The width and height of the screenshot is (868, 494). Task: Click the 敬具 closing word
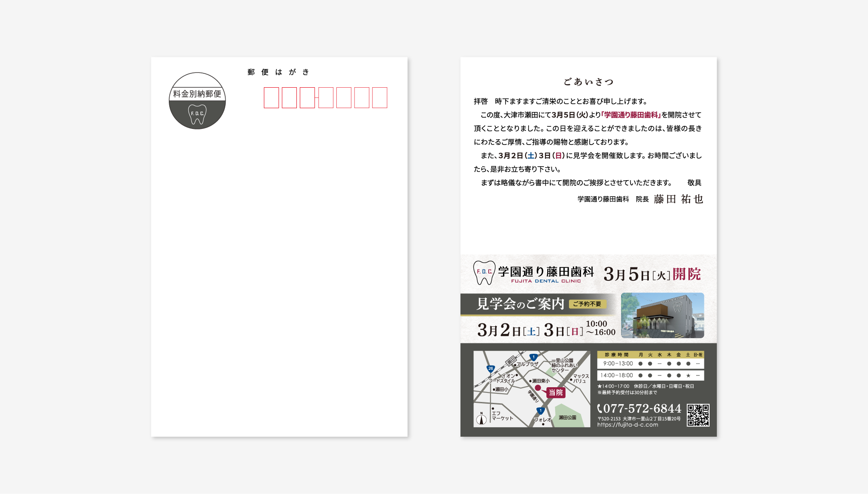[x=694, y=183]
